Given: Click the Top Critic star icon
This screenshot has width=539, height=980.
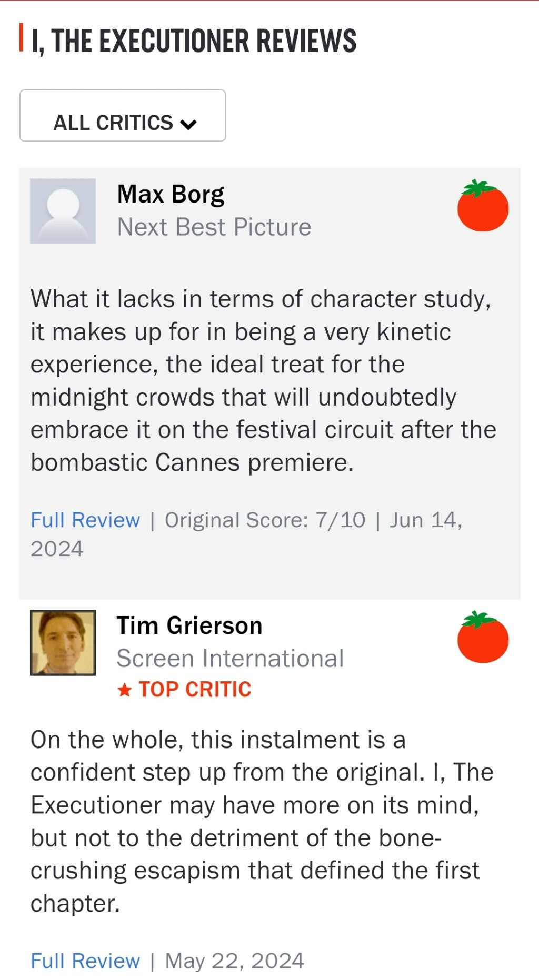Looking at the screenshot, I should (124, 690).
